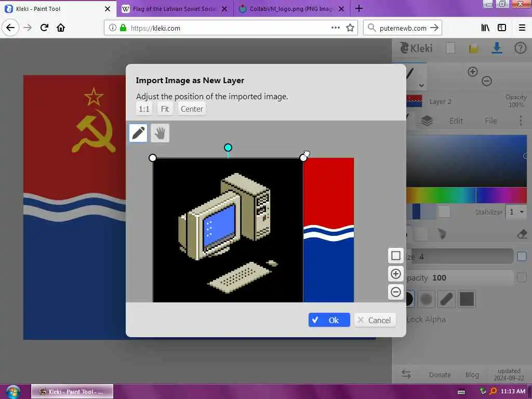Click the Kleki logo in sidebar
The height and width of the screenshot is (399, 532).
(x=416, y=48)
